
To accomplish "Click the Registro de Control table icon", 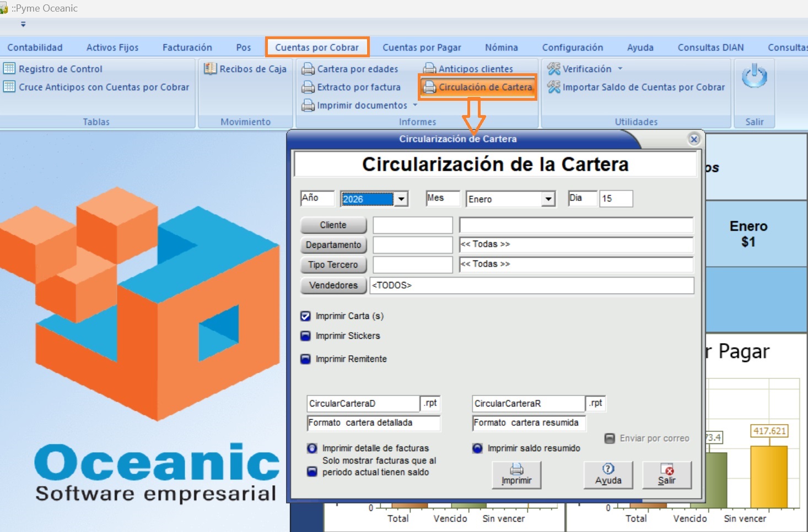I will [x=9, y=69].
